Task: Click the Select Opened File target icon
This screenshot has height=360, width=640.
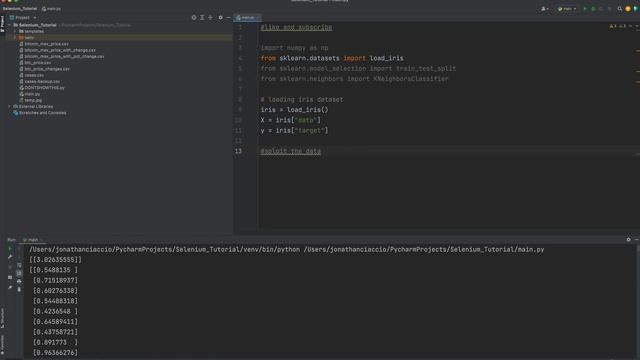Action: (194, 18)
